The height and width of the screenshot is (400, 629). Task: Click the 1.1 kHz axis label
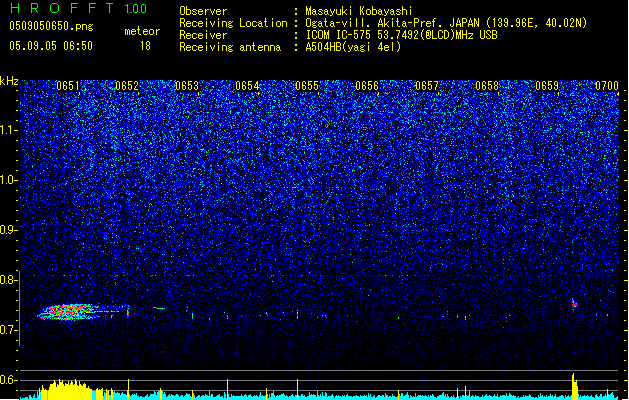click(8, 130)
